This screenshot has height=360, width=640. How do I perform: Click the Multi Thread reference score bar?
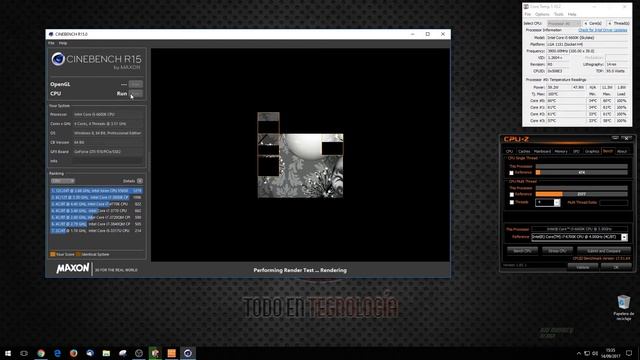pos(582,194)
